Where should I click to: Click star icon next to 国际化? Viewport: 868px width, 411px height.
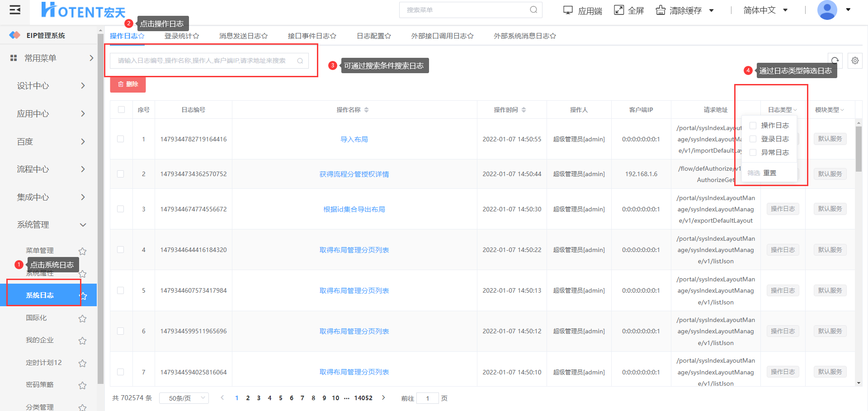pos(82,318)
